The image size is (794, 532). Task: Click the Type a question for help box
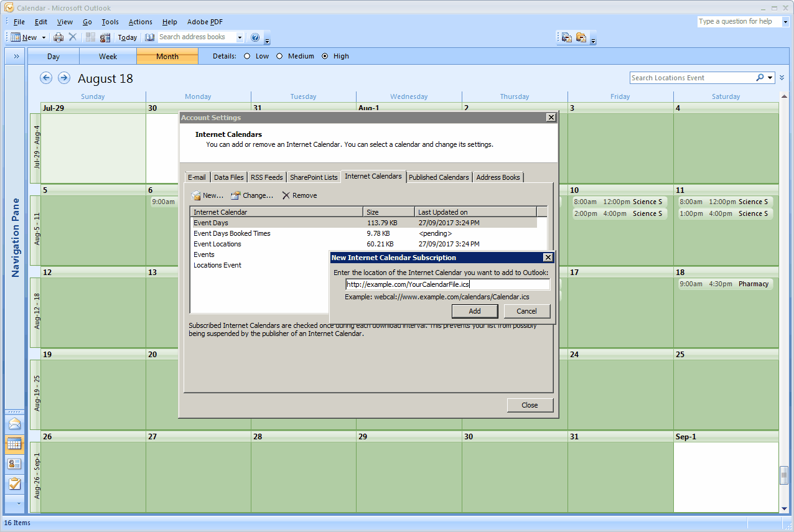739,21
